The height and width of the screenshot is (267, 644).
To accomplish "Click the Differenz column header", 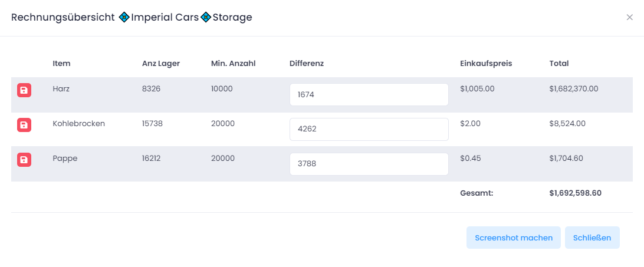I will [x=307, y=64].
